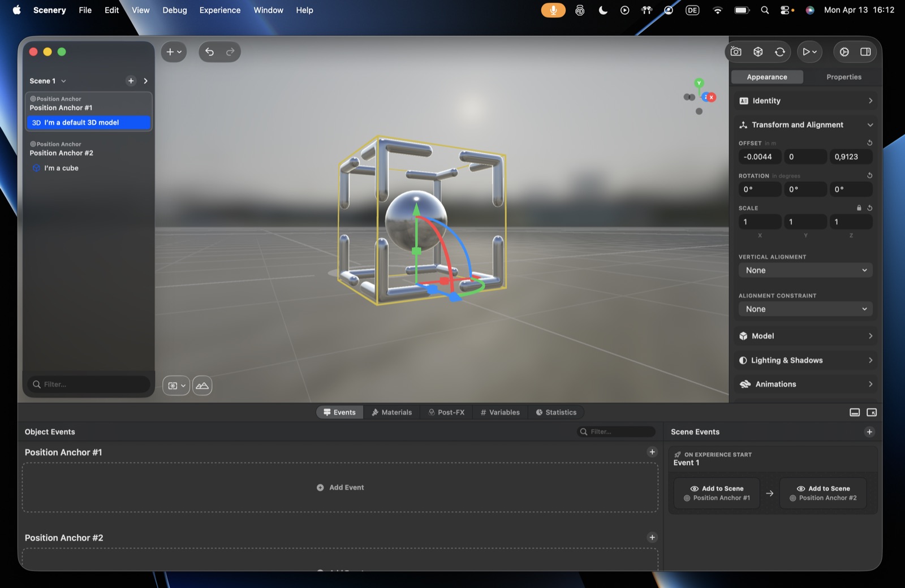Open the Scene 1 dropdown
905x588 pixels.
pyautogui.click(x=48, y=81)
